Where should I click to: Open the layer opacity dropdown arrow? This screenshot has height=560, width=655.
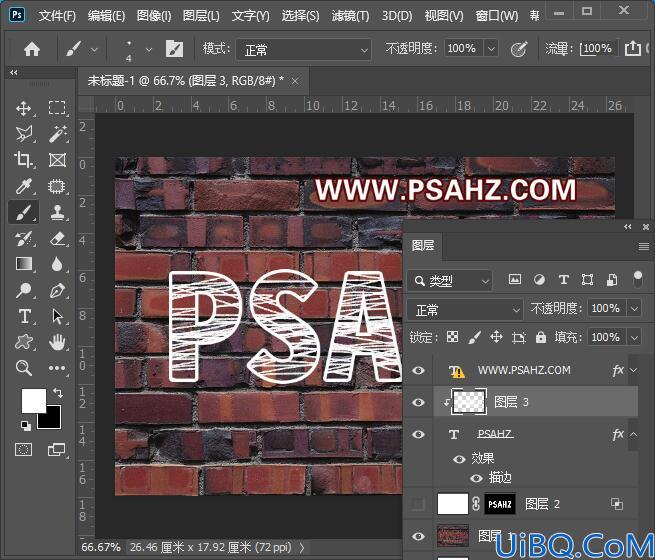coord(634,309)
